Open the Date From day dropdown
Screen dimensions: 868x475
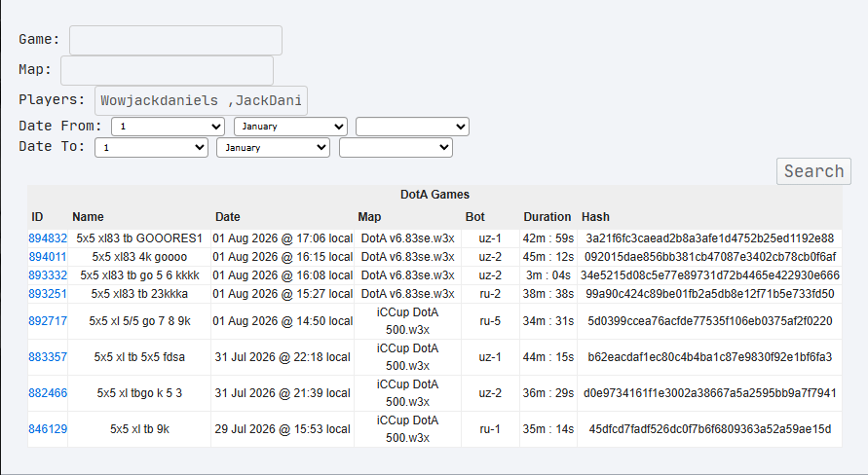(168, 127)
